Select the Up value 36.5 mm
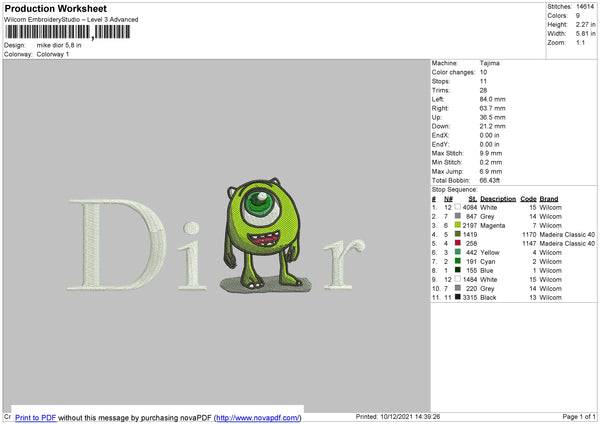The width and height of the screenshot is (600, 424). click(492, 117)
